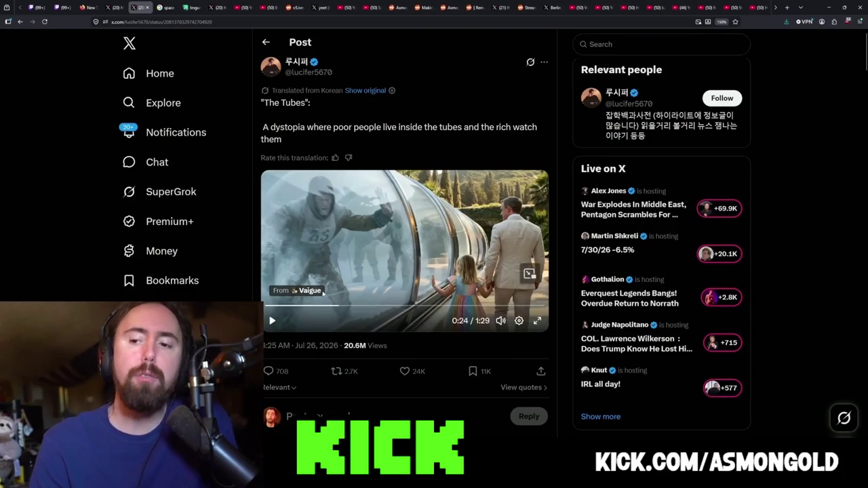868x488 pixels.
Task: Open Explore in the sidebar
Action: coord(152,103)
